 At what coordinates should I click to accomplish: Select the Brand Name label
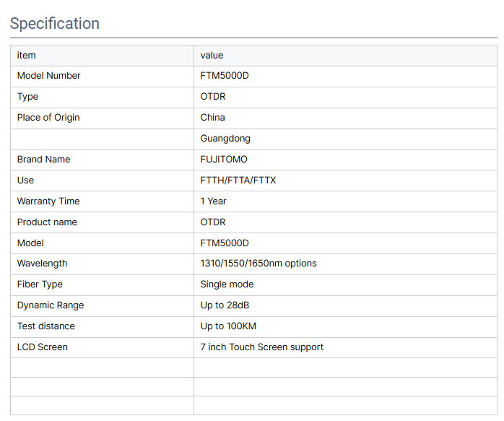click(43, 160)
